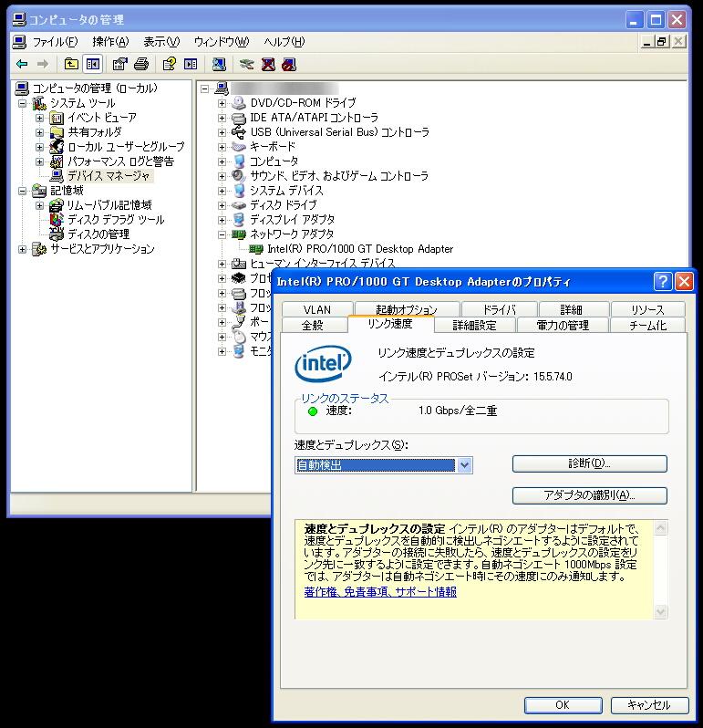The height and width of the screenshot is (728, 703).
Task: Open the Properties toolbar icon
Action: (119, 64)
